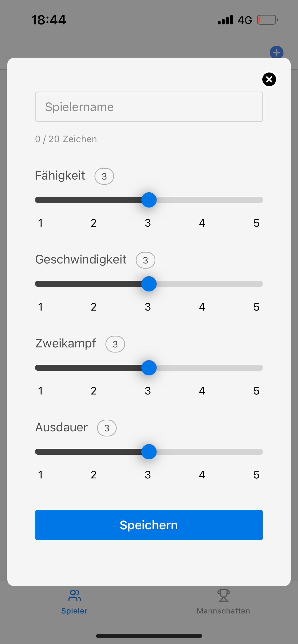The height and width of the screenshot is (644, 298).
Task: Tap the Geschwindigkeit value badge
Action: pos(145,260)
